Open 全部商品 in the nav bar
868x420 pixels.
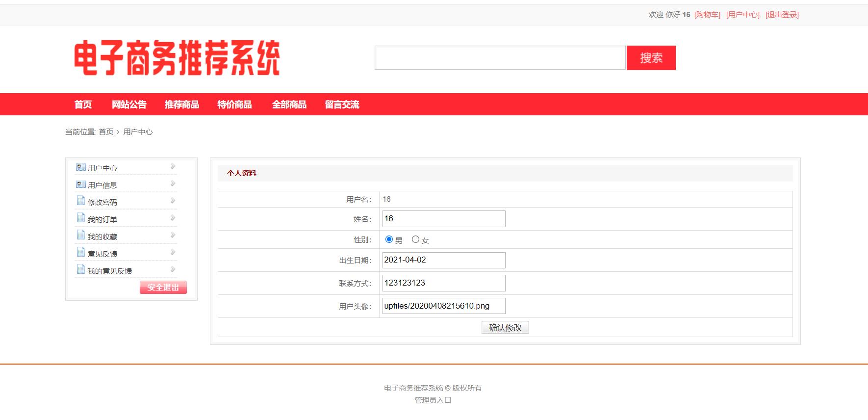[x=289, y=105]
